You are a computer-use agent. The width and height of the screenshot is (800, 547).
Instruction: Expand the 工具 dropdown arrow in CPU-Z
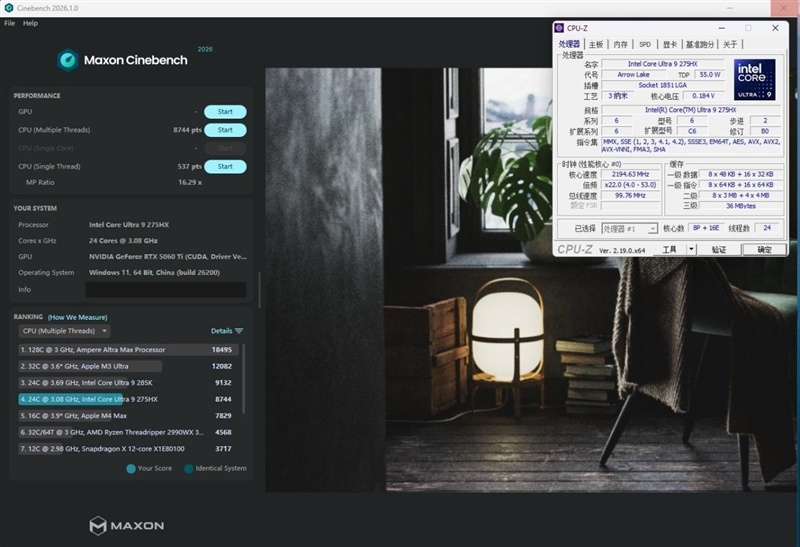691,250
